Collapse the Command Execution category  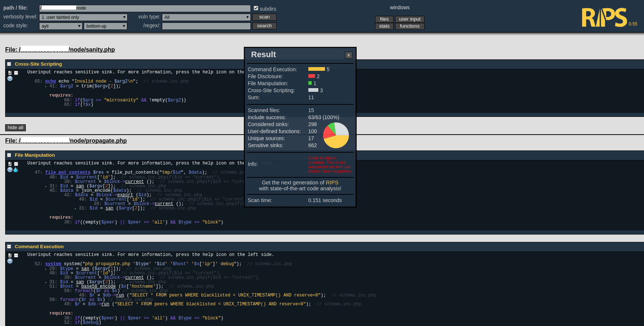[9, 247]
